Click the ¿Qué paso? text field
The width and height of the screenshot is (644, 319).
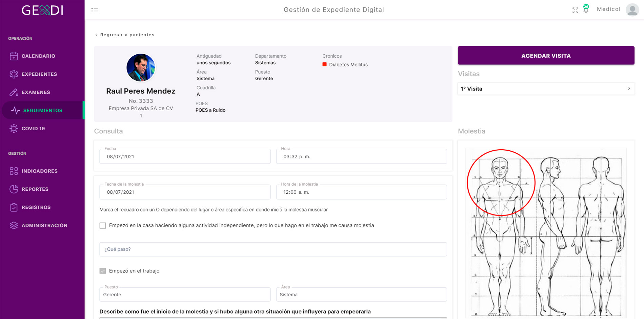click(x=273, y=249)
